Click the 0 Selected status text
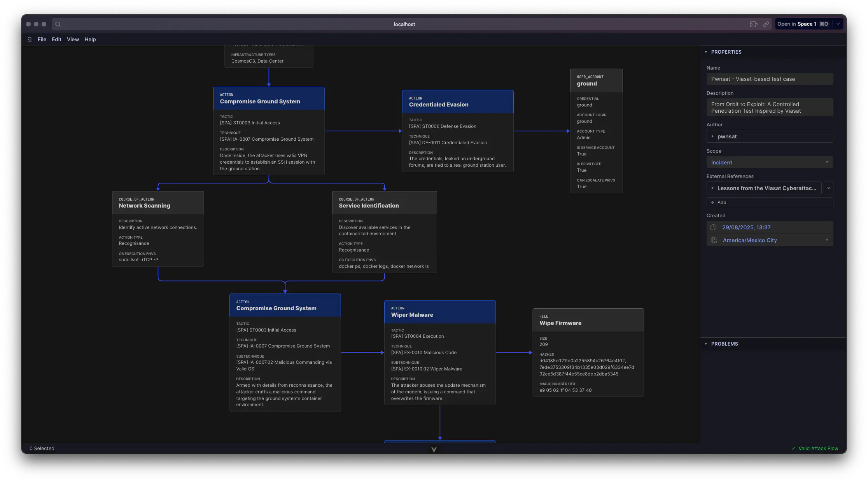 pos(42,449)
